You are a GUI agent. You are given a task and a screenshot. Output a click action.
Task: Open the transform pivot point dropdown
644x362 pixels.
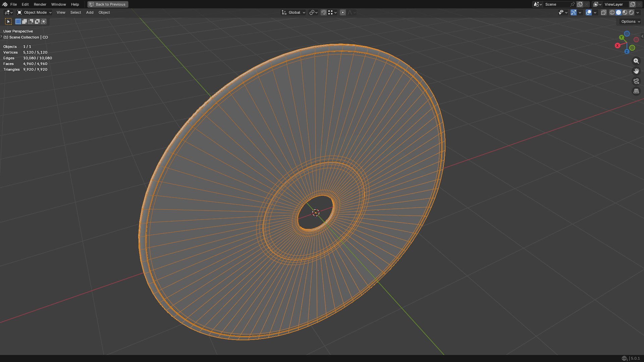tap(313, 12)
